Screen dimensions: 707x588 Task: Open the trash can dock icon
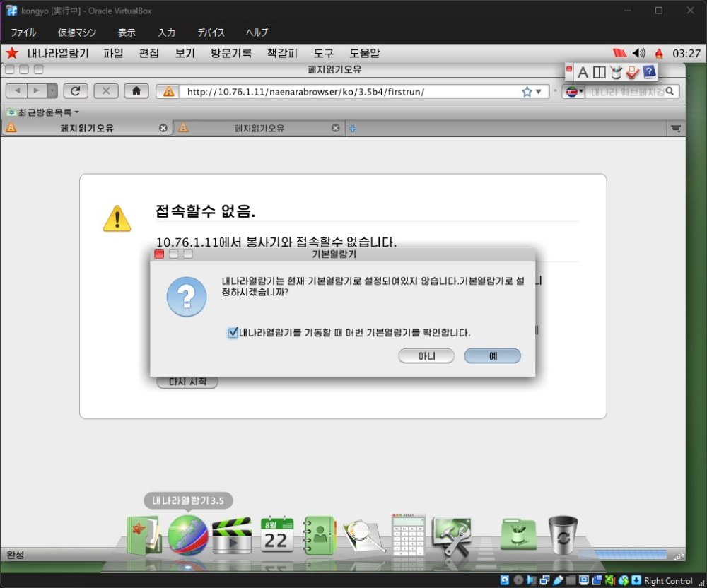point(563,535)
